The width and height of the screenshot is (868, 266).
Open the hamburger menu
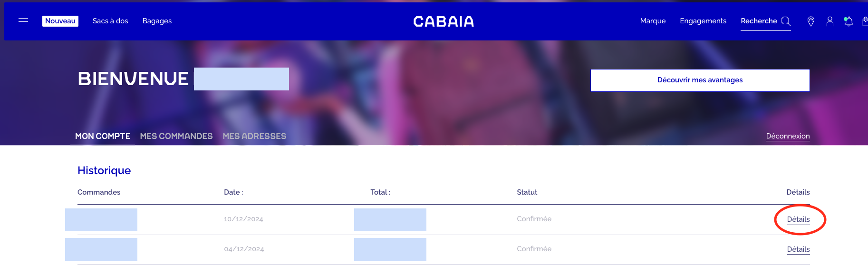(23, 21)
